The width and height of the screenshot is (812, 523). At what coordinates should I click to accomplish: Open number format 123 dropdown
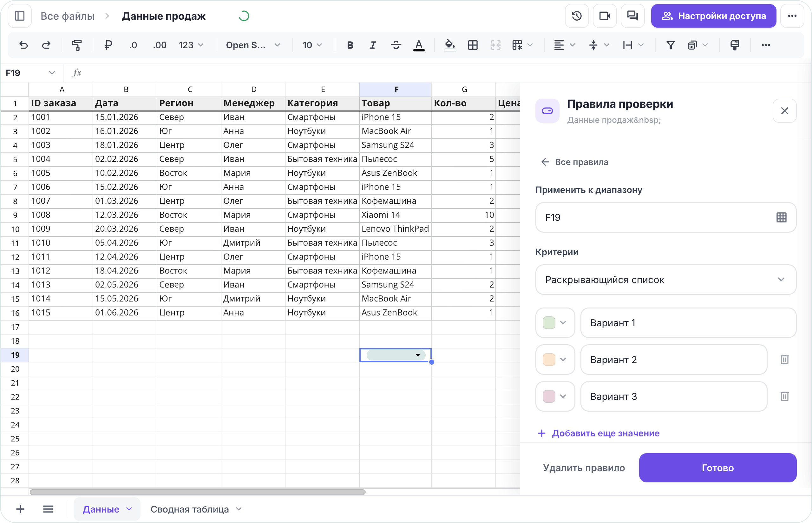coord(191,45)
